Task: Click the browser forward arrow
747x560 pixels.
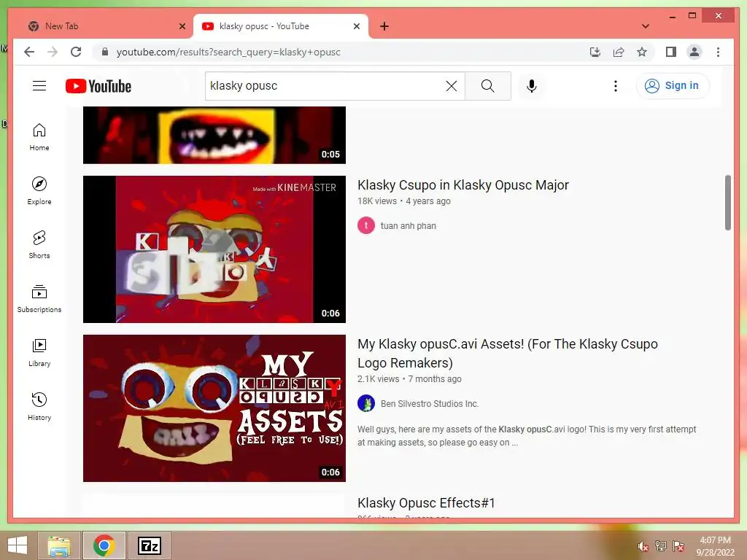Action: point(53,52)
